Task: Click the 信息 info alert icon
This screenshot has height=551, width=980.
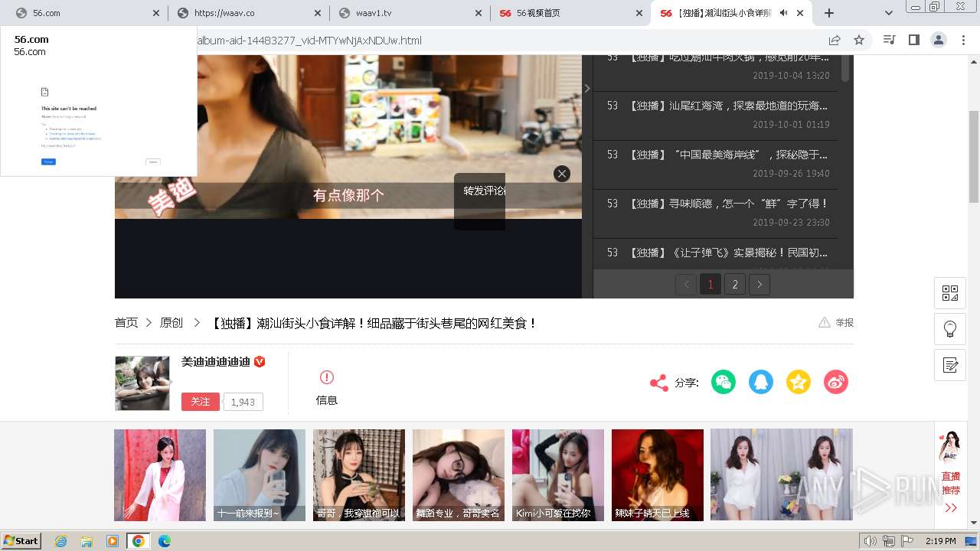Action: click(x=327, y=377)
